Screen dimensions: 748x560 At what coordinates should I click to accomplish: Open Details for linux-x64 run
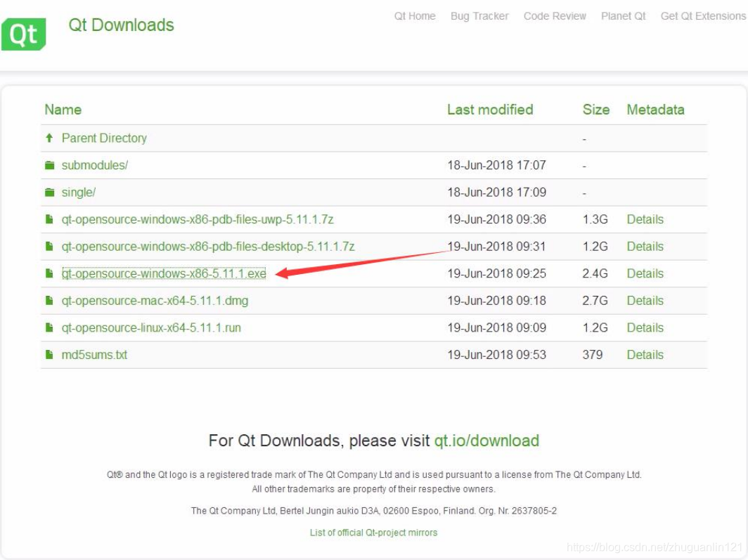click(645, 328)
